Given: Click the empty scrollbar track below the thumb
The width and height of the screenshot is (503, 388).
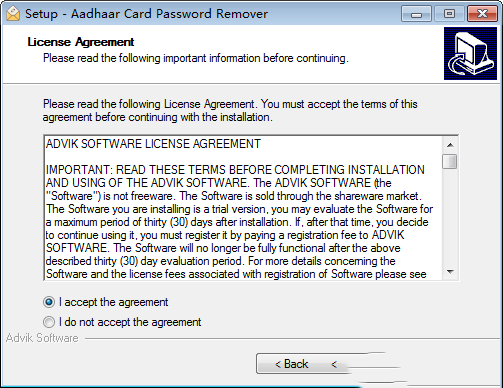Looking at the screenshot, I should 450,217.
